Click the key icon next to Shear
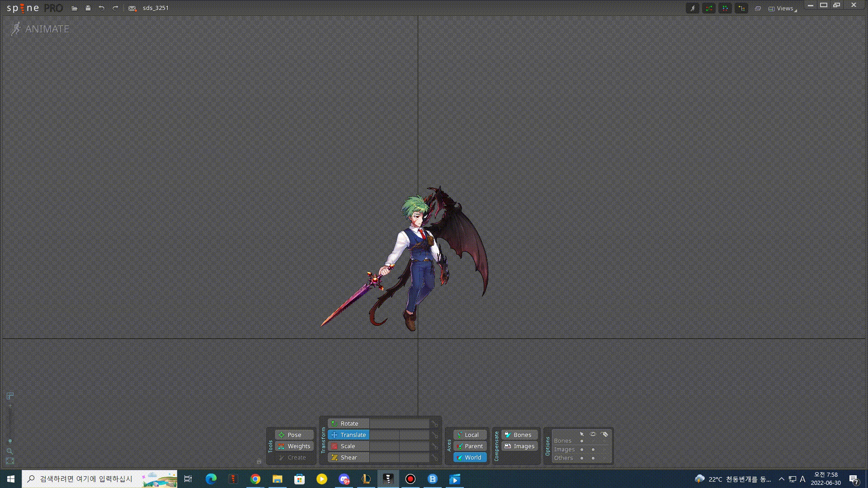The width and height of the screenshot is (868, 488). (434, 457)
